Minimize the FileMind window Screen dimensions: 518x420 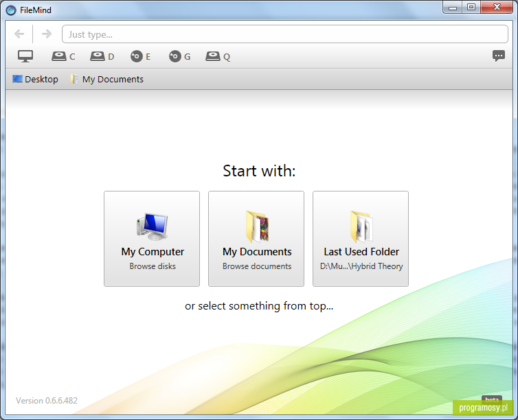click(453, 8)
